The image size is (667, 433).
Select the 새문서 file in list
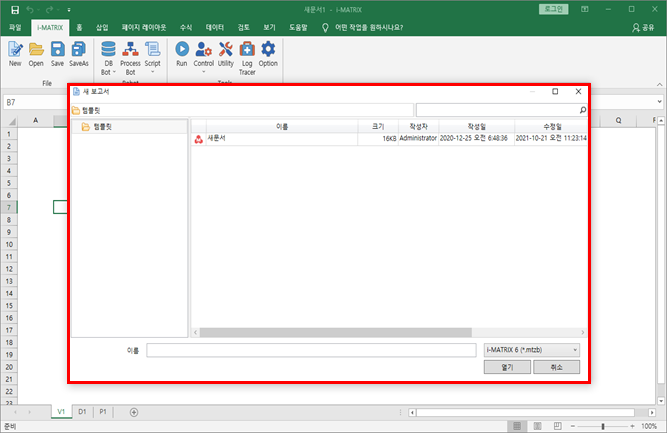point(216,139)
